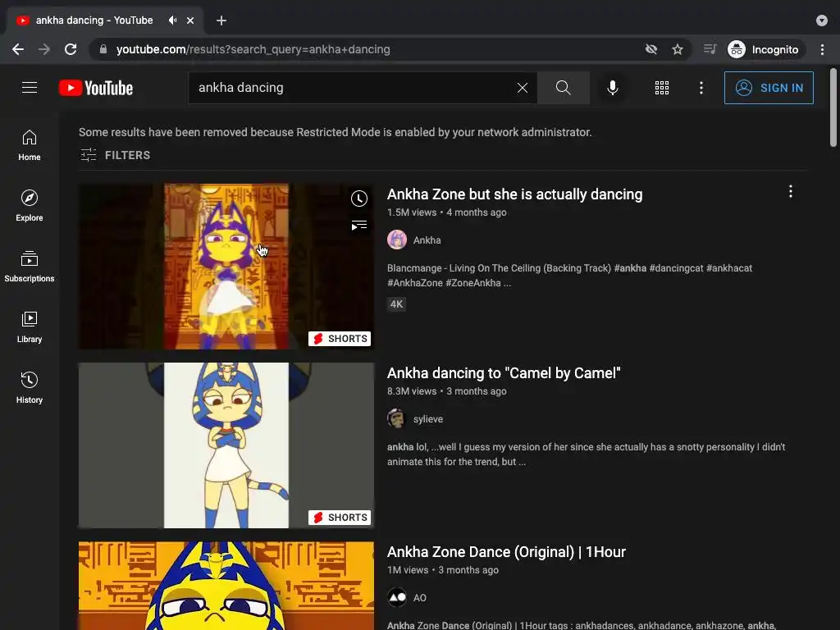Open the sylieve channel avatar
The height and width of the screenshot is (630, 840).
[397, 419]
